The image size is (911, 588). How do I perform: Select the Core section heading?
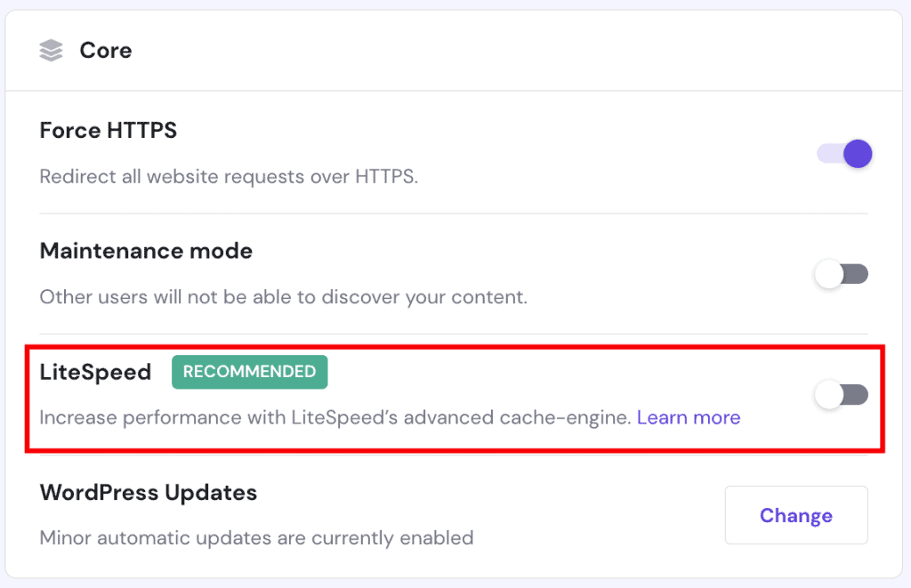click(x=106, y=51)
